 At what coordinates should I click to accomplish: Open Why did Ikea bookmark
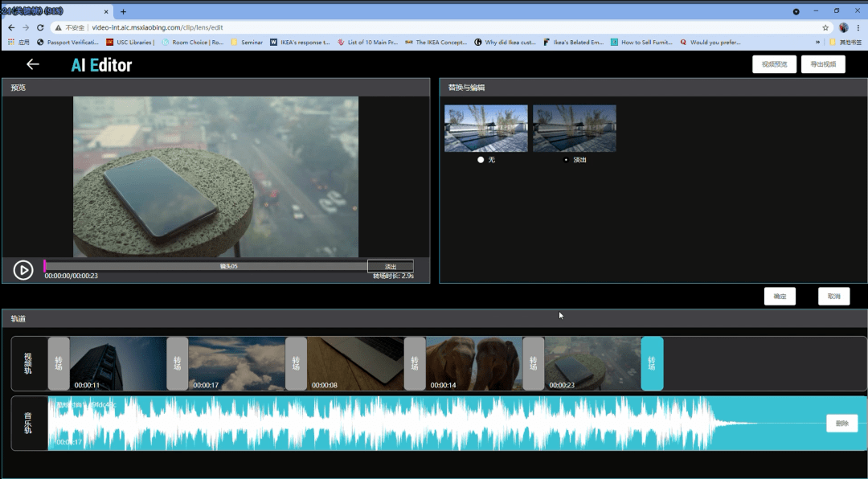pyautogui.click(x=506, y=42)
